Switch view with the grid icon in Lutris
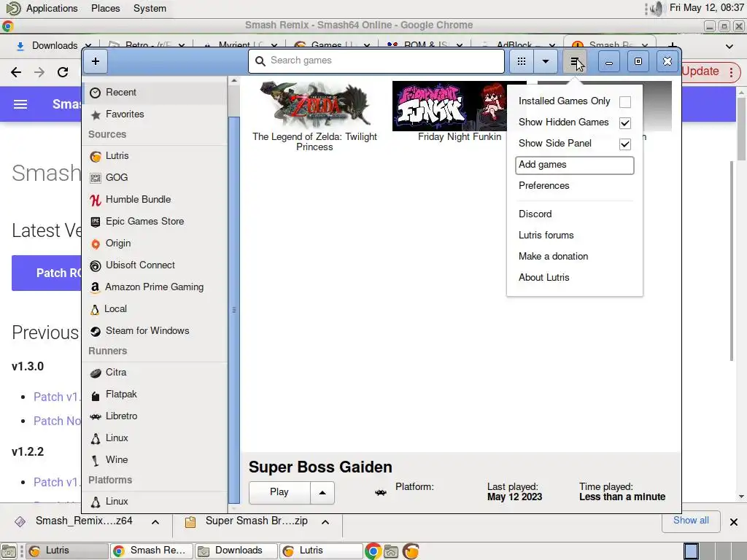Viewport: 747px width, 560px height. [x=521, y=61]
